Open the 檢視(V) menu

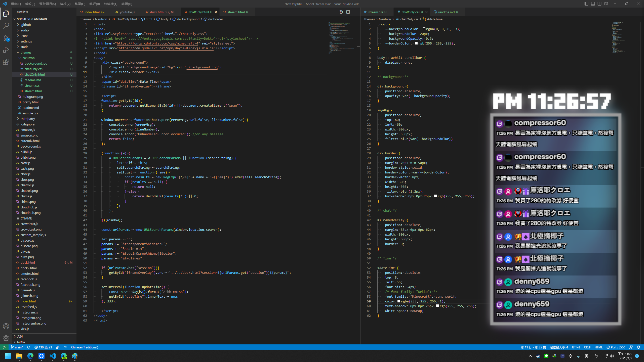(65, 4)
